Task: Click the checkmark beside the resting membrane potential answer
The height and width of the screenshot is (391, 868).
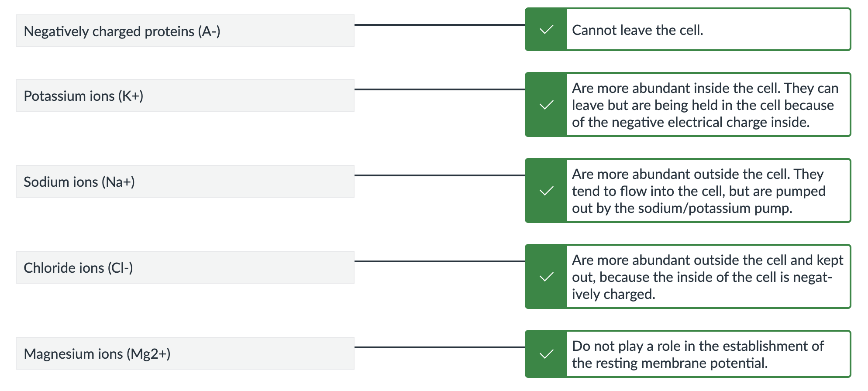Action: coord(546,354)
